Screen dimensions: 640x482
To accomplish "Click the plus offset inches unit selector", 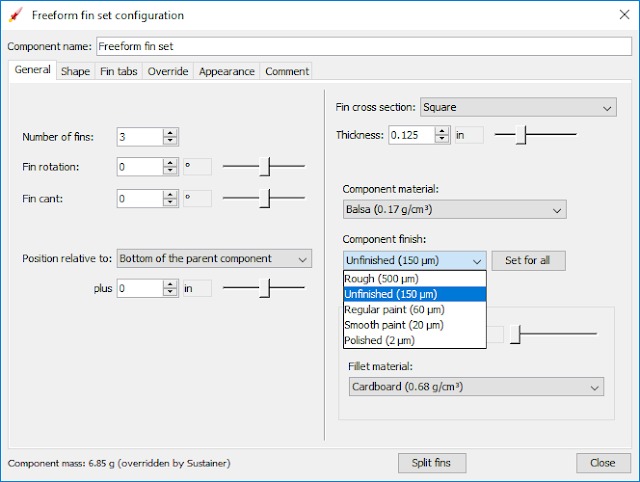I will tap(197, 289).
